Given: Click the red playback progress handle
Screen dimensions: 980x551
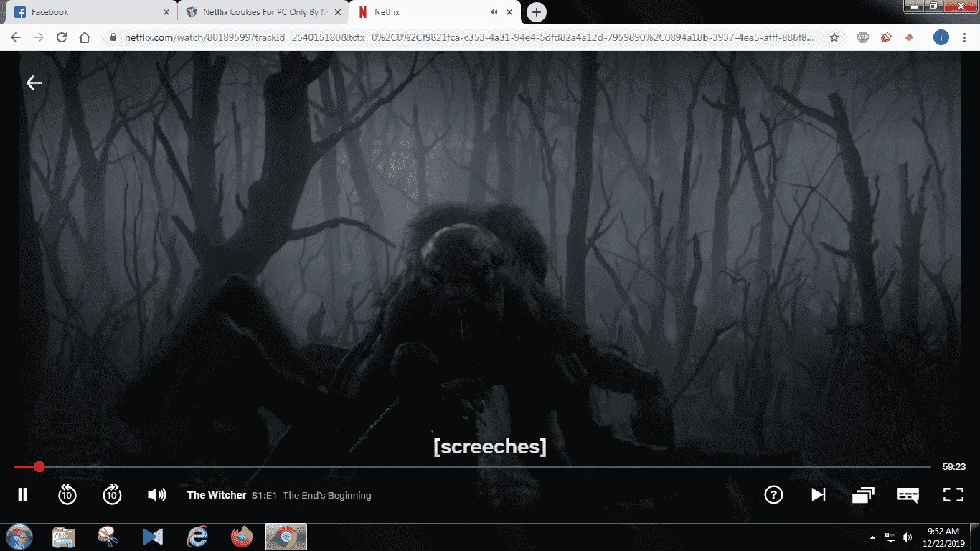Looking at the screenshot, I should tap(39, 467).
